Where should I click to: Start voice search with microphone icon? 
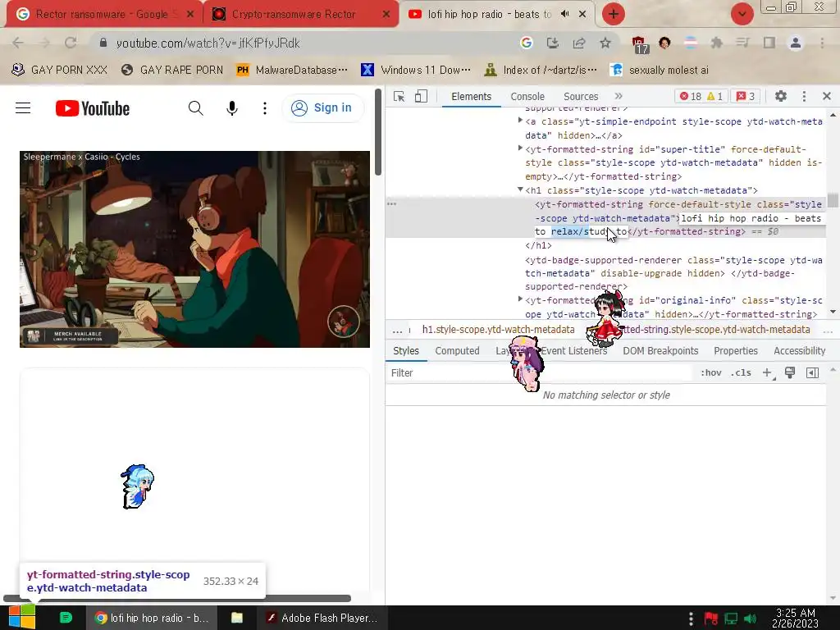tap(231, 108)
